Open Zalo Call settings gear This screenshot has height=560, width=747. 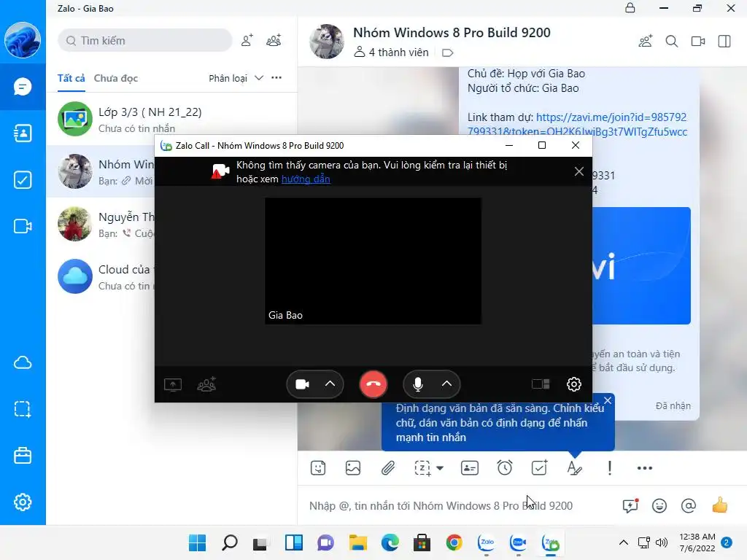574,384
